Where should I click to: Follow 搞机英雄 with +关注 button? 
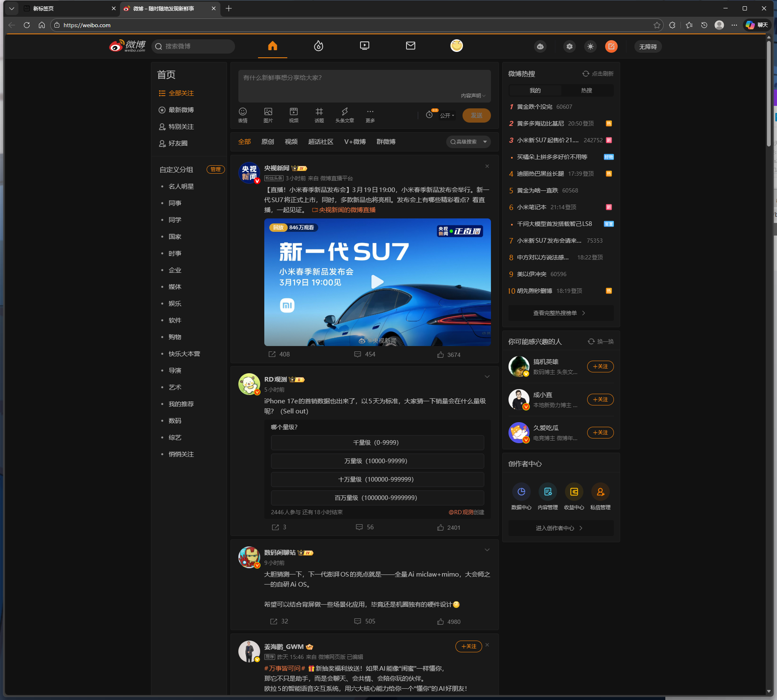pyautogui.click(x=601, y=367)
